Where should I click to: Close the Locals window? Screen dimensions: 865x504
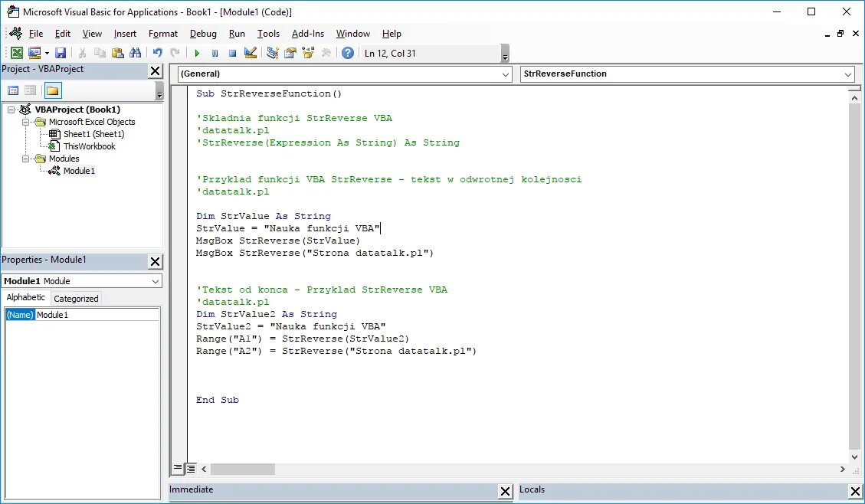click(x=855, y=491)
